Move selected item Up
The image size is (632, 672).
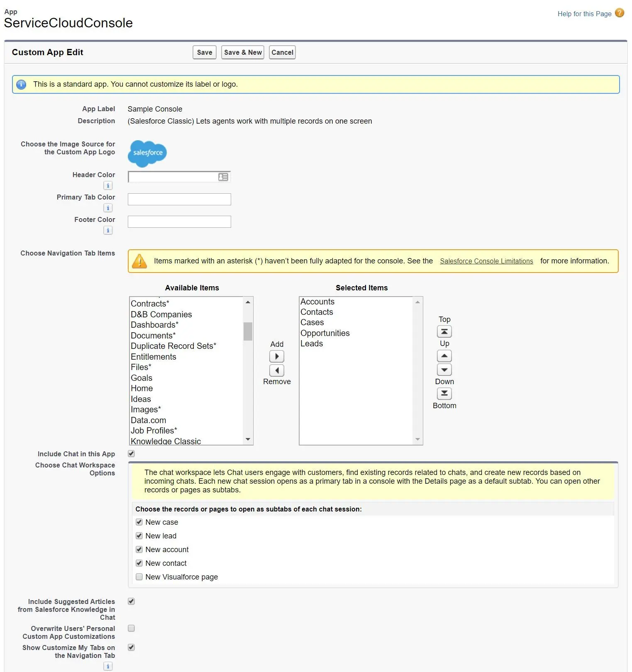coord(444,356)
